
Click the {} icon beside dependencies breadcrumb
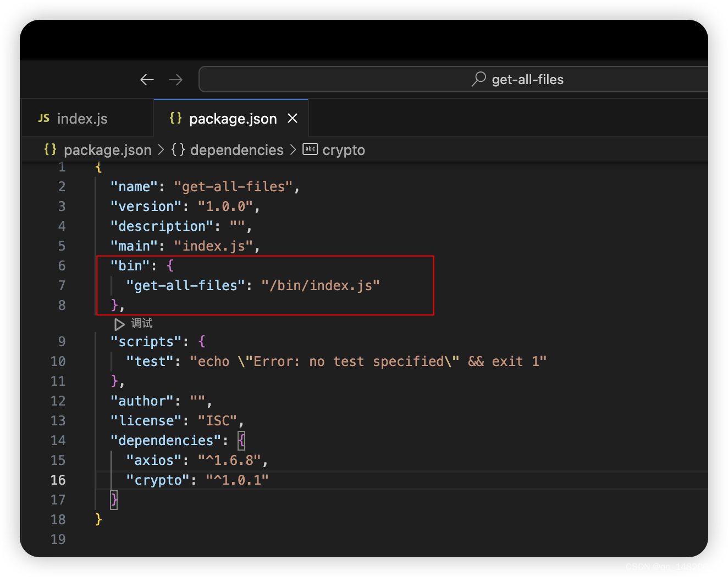(x=178, y=149)
